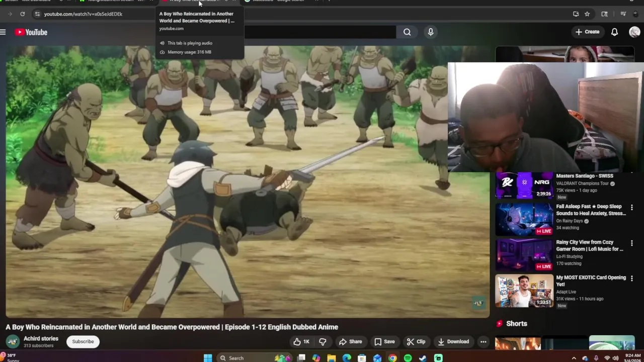Open Masters Santiago thumbnail with 2:39:26 duration
The height and width of the screenshot is (362, 644).
(524, 185)
